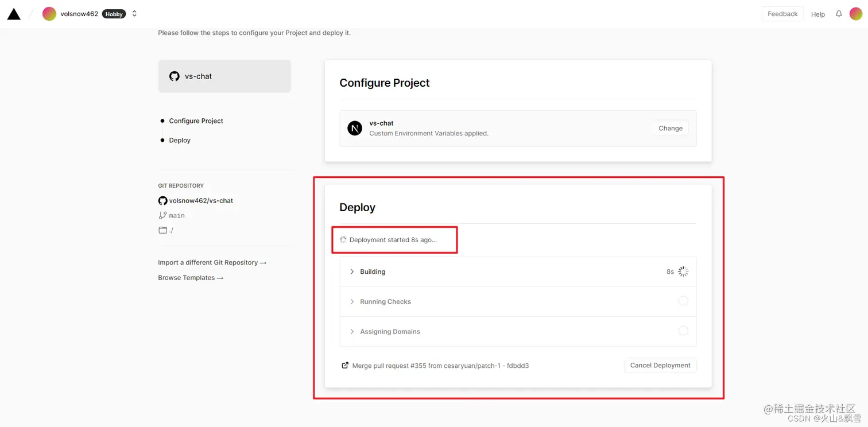Open the team switcher chevrons beside Hobby
This screenshot has width=868, height=427.
click(x=134, y=14)
